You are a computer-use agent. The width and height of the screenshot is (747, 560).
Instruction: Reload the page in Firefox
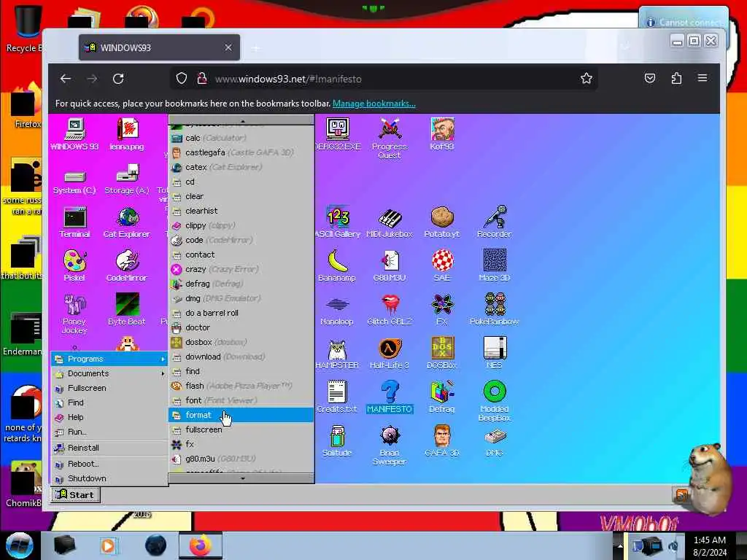(118, 79)
